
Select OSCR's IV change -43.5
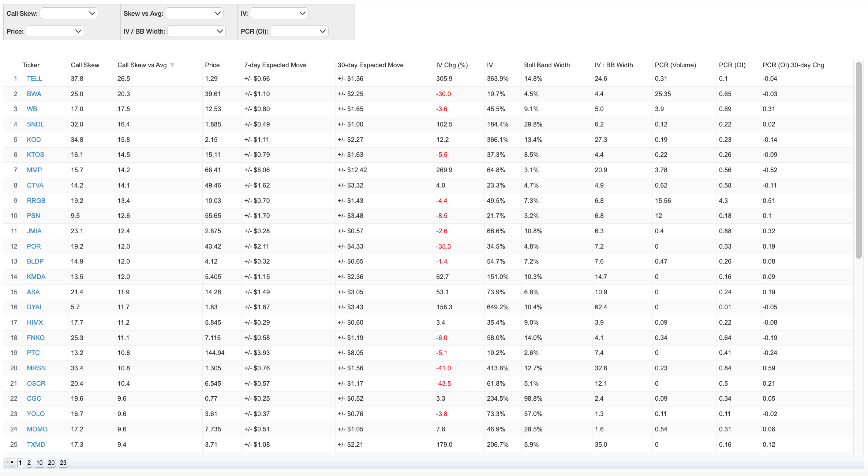444,384
